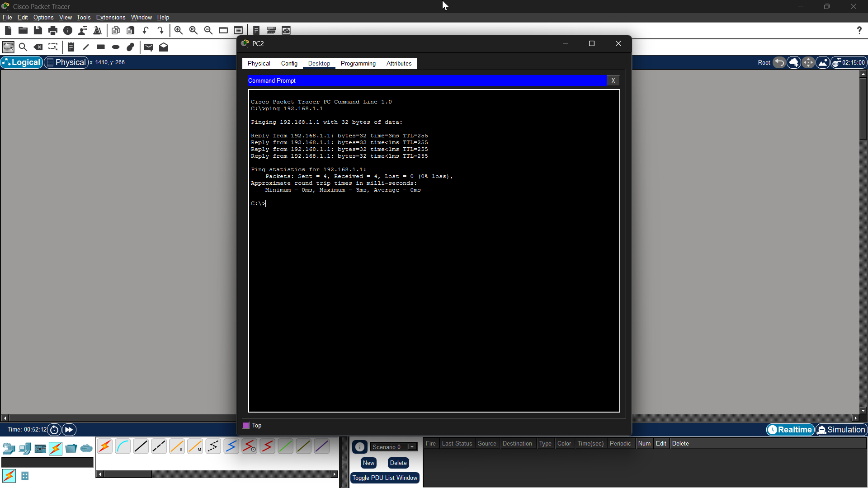Click the cable list right scroll arrow
Image resolution: width=868 pixels, height=488 pixels.
(x=334, y=474)
